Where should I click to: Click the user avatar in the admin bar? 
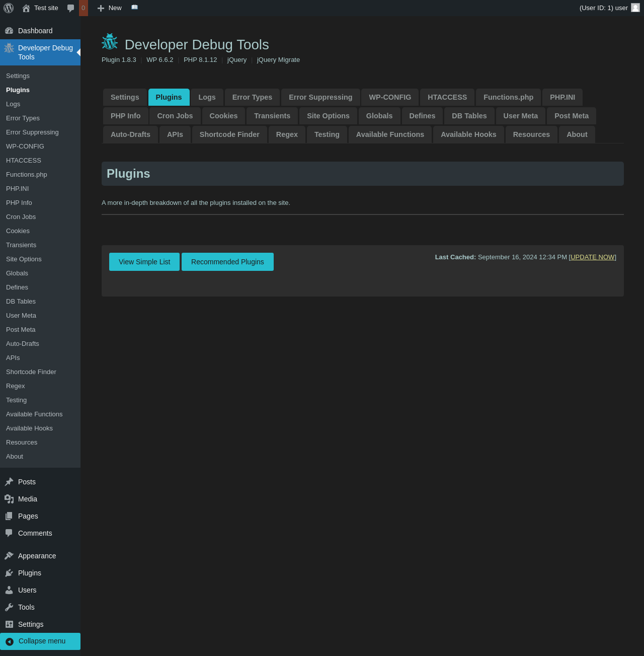pyautogui.click(x=635, y=8)
